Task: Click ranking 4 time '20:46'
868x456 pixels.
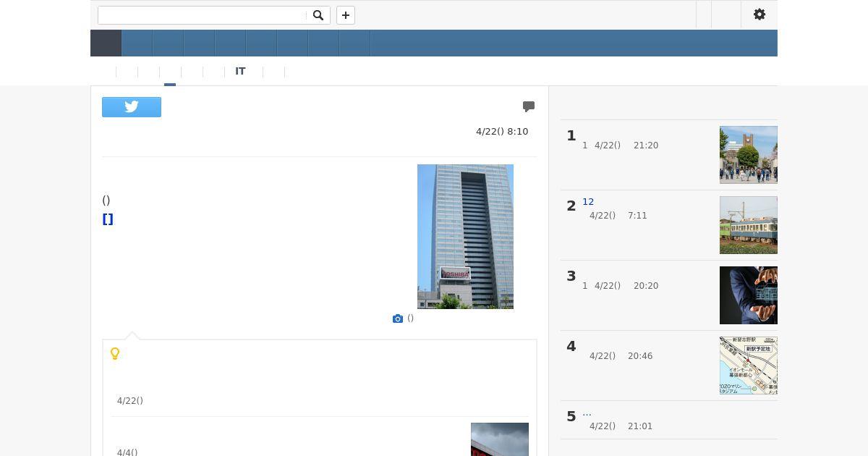Action: coord(640,356)
